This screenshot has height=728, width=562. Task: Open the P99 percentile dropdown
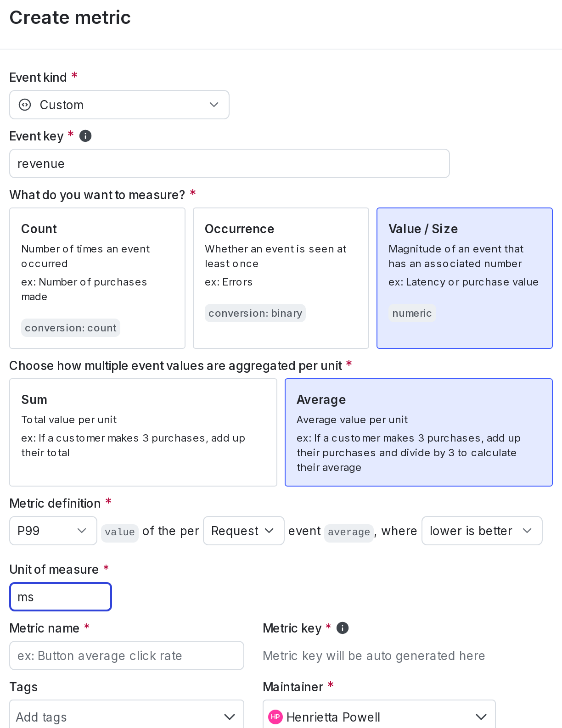tap(53, 531)
